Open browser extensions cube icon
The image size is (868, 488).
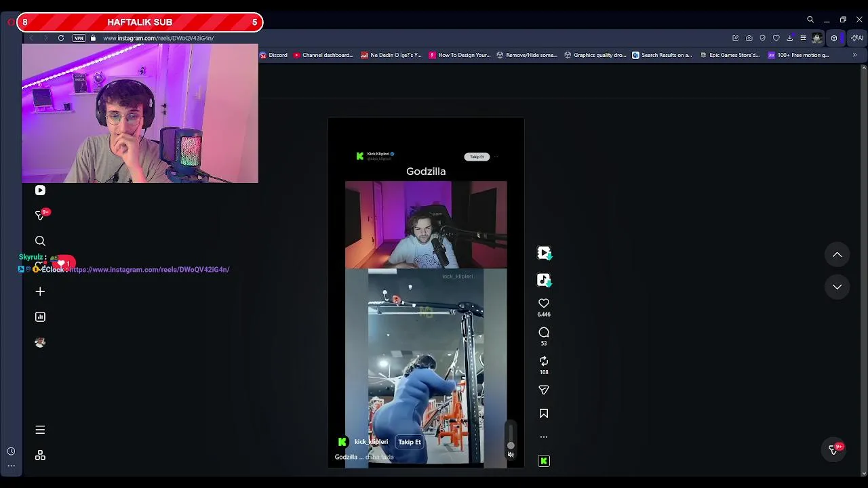coord(834,38)
